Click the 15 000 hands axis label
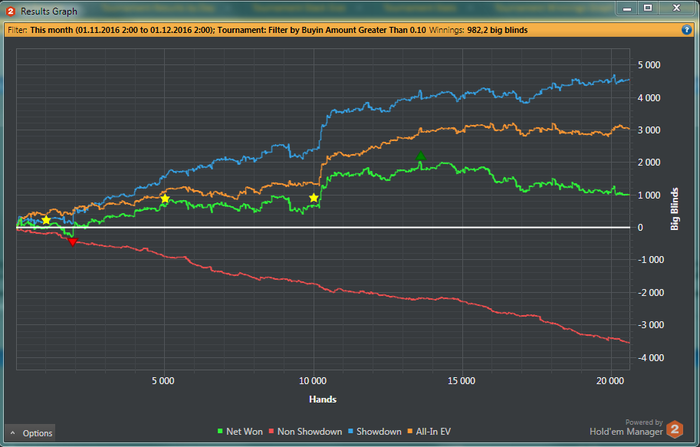 pos(462,381)
